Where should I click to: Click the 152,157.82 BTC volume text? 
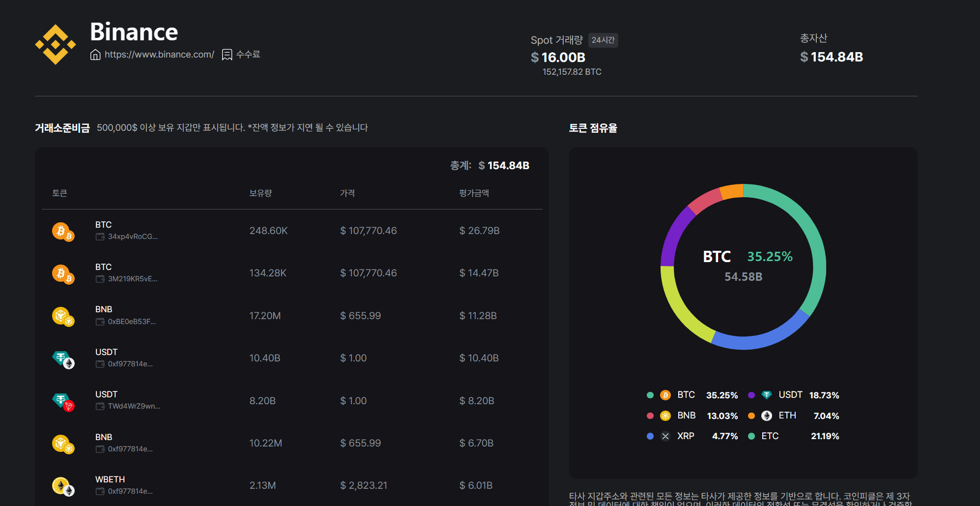pyautogui.click(x=572, y=72)
